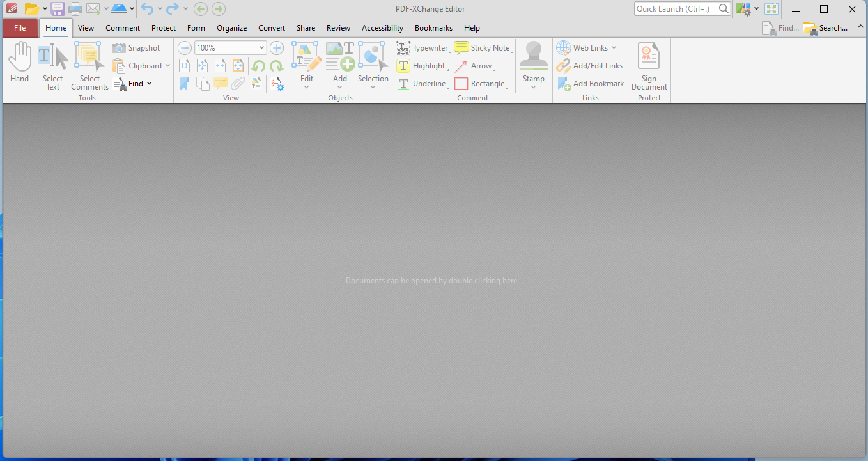Pick the Arrow annotation tool
This screenshot has height=461, width=868.
[474, 66]
